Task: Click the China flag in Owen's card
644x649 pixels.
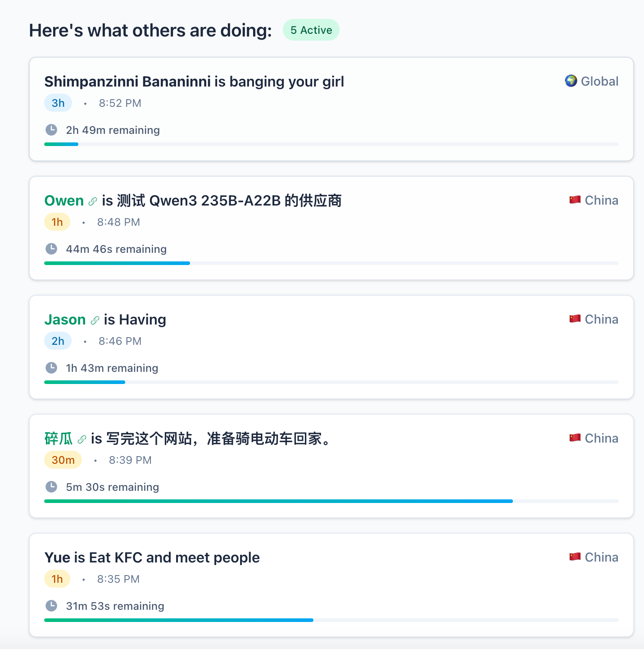Action: [x=575, y=200]
